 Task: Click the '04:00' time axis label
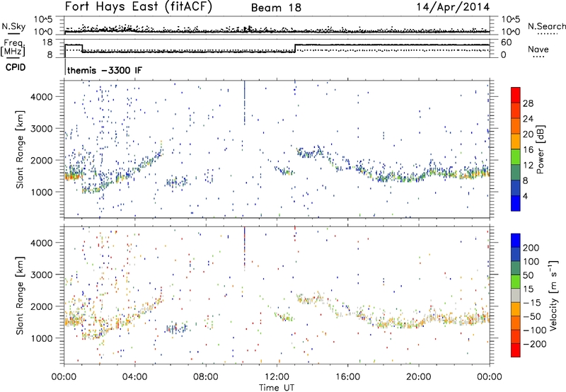pos(135,377)
